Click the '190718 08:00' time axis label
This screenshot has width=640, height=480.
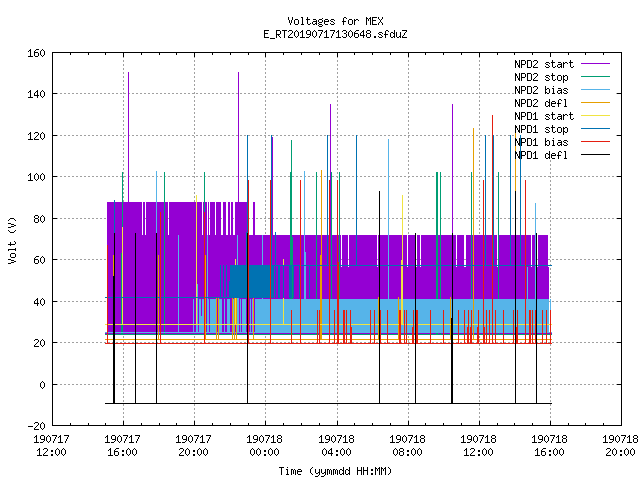click(407, 446)
